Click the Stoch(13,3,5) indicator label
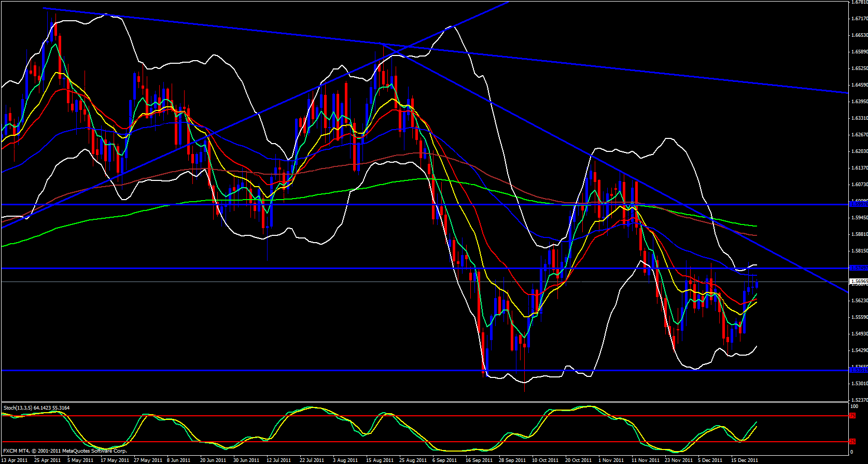This screenshot has width=868, height=464. point(36,408)
